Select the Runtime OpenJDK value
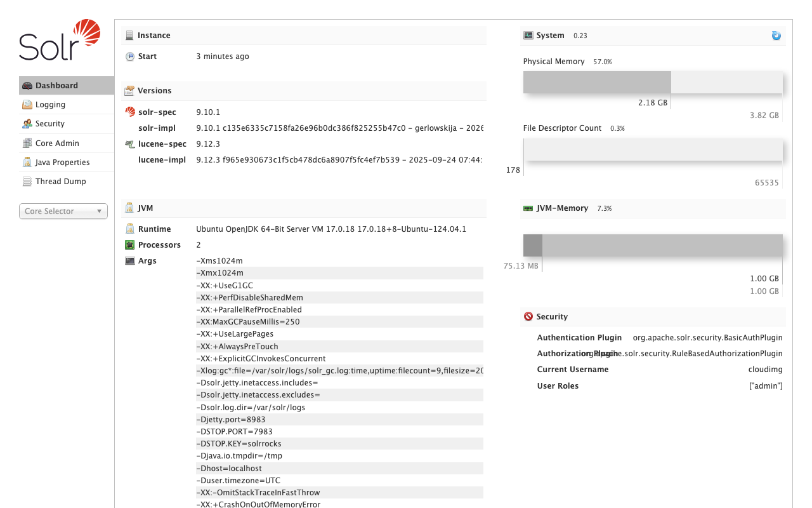 (331, 229)
